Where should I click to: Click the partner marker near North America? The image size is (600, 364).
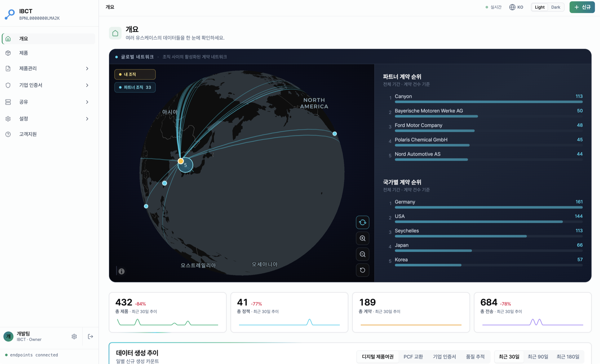[x=335, y=134]
